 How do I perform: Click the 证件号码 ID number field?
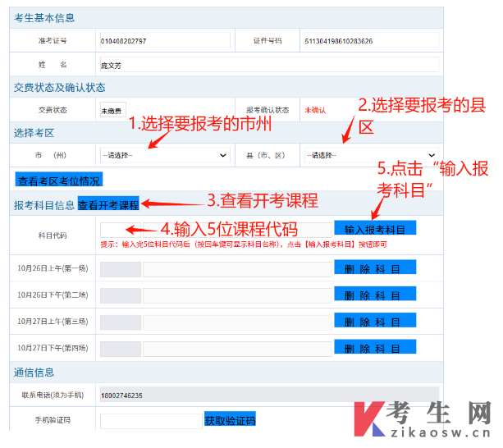click(x=372, y=40)
